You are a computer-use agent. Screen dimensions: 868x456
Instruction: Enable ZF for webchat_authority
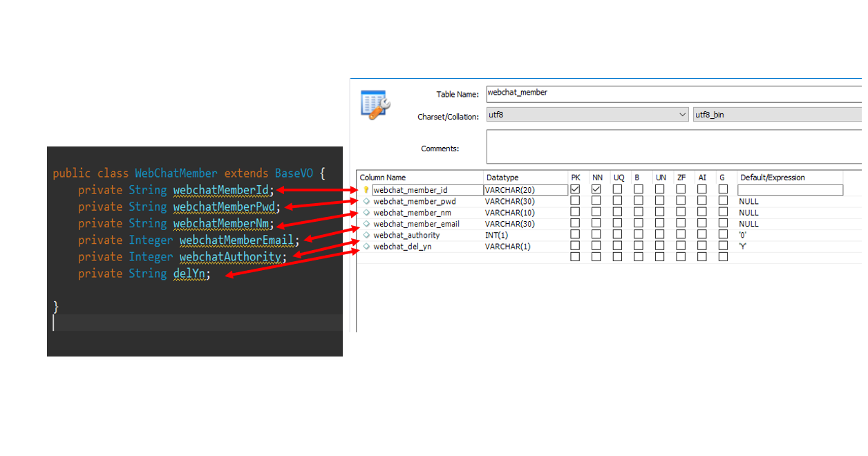point(681,235)
